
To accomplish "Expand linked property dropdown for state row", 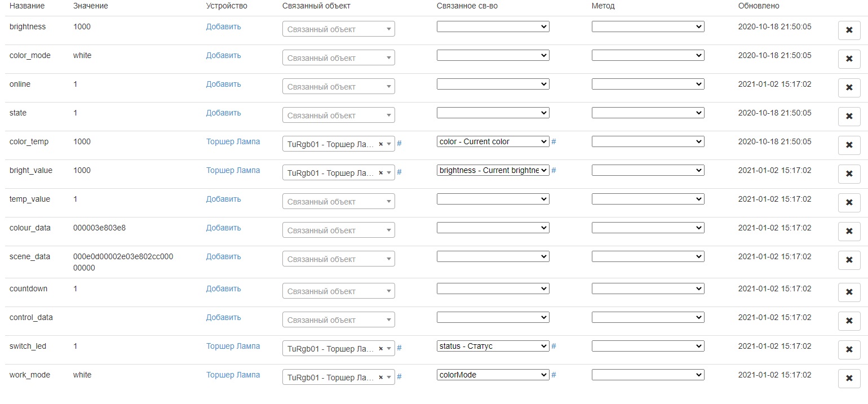I will [x=493, y=113].
